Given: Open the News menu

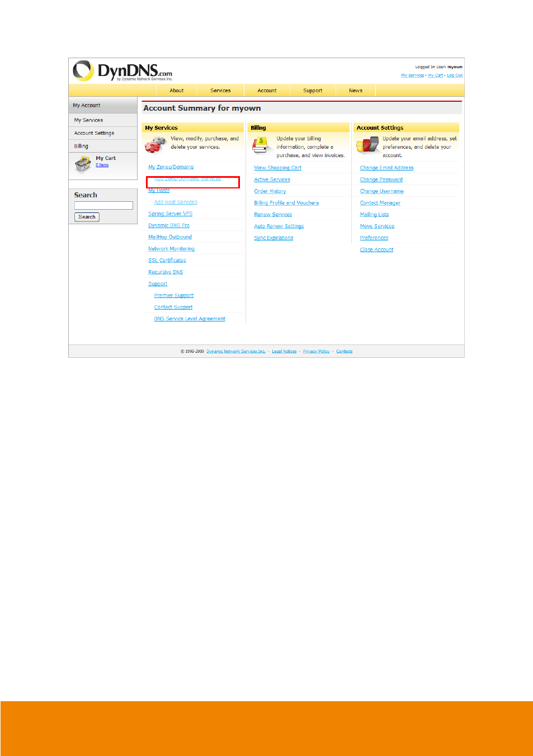Looking at the screenshot, I should pos(356,91).
